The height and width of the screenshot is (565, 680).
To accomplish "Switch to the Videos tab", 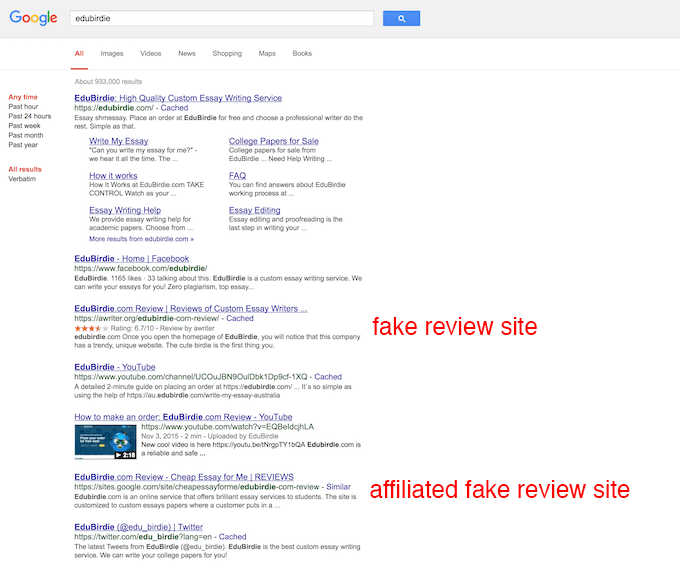I will point(150,53).
